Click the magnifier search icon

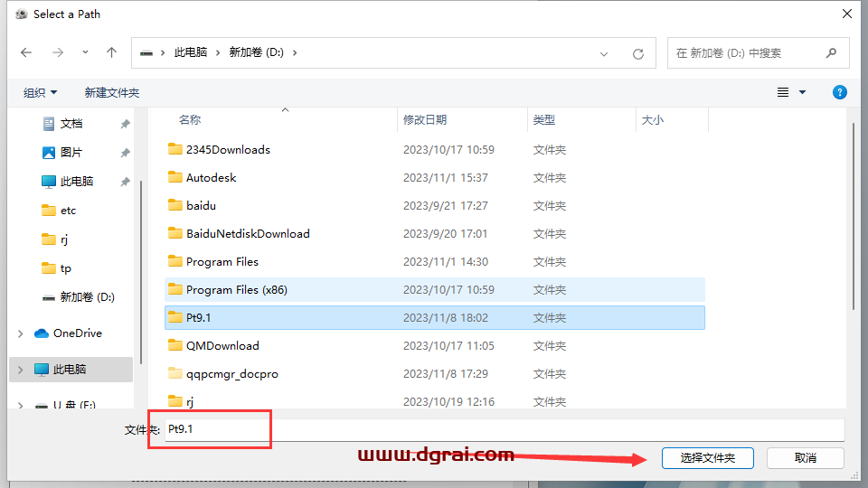click(x=831, y=53)
